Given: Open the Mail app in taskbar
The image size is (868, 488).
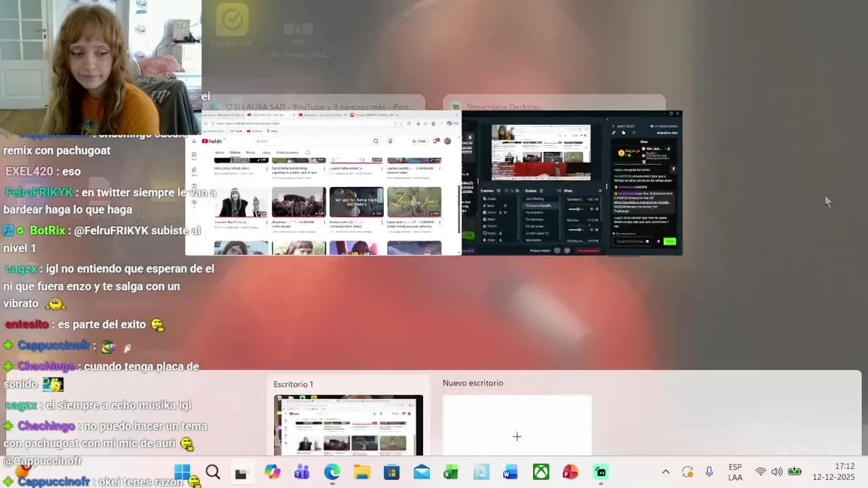Looking at the screenshot, I should (x=421, y=472).
